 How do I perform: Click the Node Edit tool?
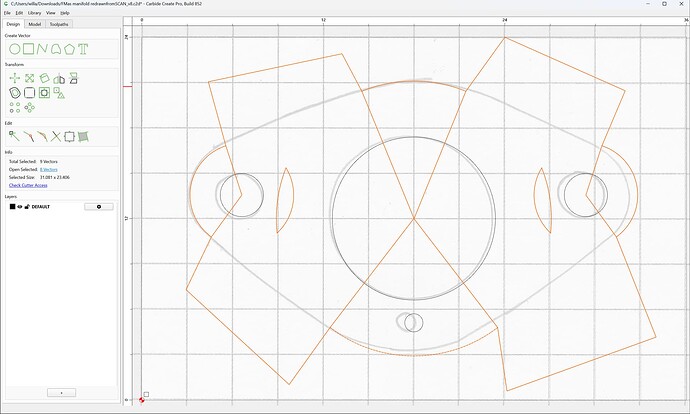(x=14, y=136)
